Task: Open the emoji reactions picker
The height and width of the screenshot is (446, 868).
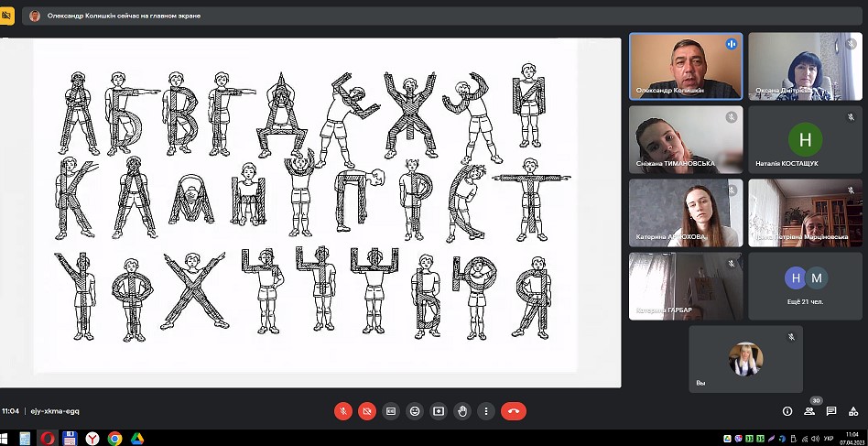Action: point(415,411)
